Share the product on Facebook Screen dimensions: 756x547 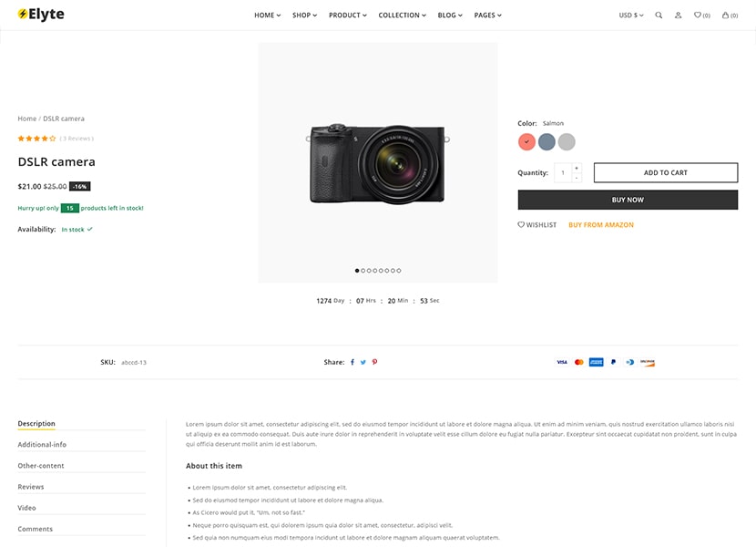tap(352, 362)
